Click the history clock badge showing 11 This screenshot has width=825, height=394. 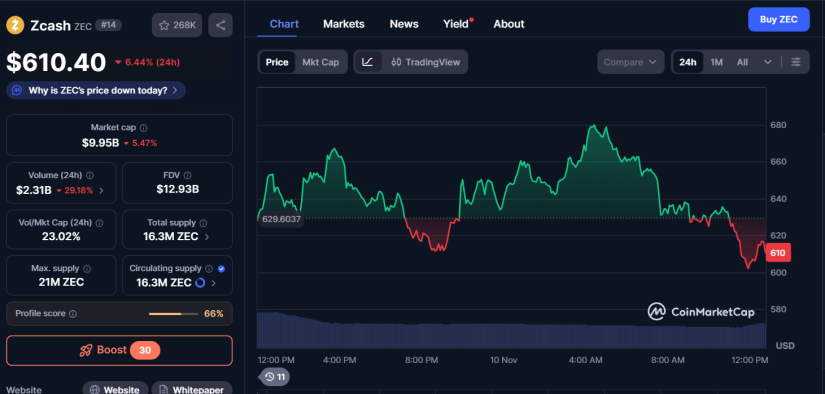point(274,377)
